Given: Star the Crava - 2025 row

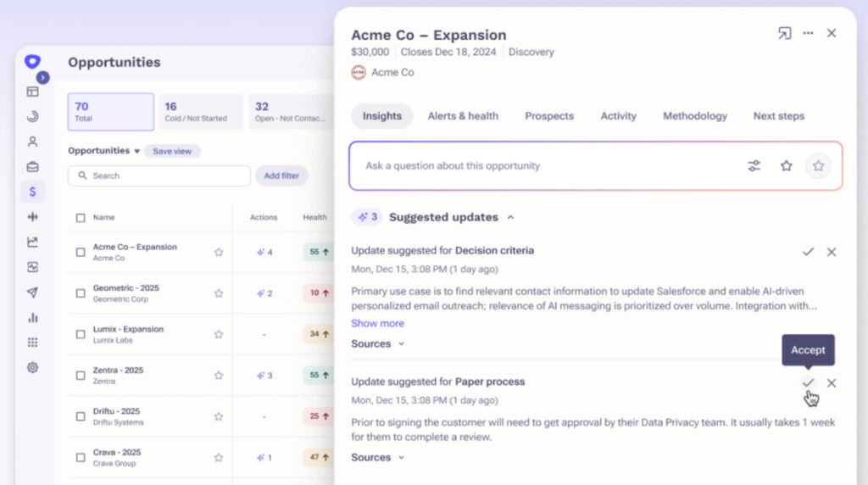Looking at the screenshot, I should (x=219, y=457).
